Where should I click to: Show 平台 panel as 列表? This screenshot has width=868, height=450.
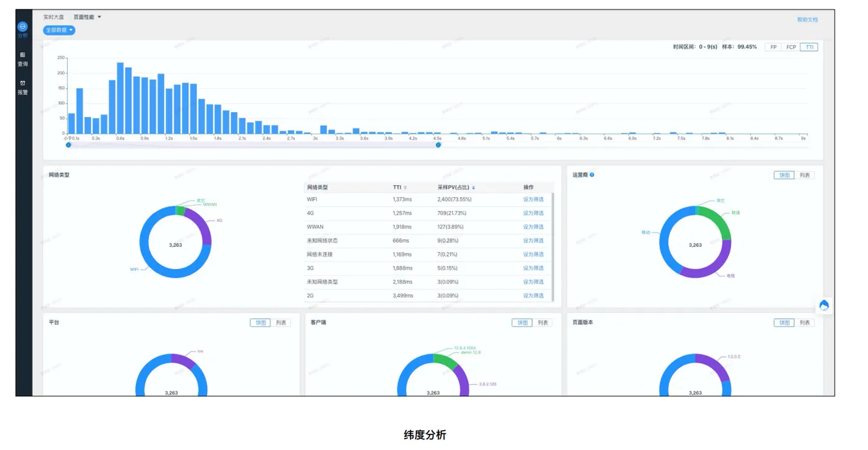pos(280,323)
